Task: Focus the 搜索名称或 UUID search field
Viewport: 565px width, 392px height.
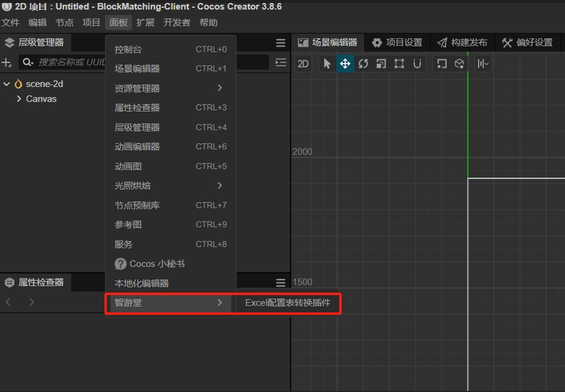Action: point(144,62)
